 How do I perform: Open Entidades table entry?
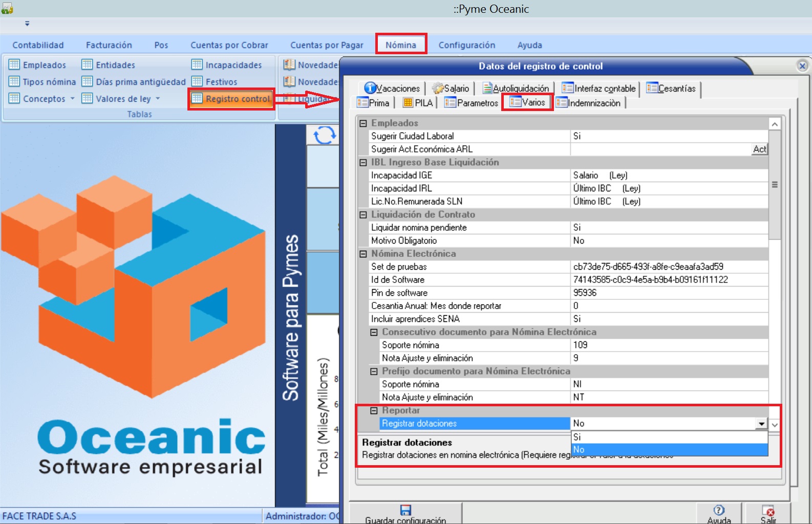click(109, 64)
